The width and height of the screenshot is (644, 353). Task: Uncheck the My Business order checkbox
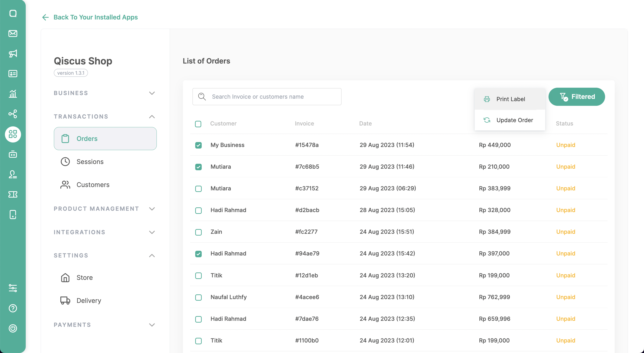[x=198, y=145]
